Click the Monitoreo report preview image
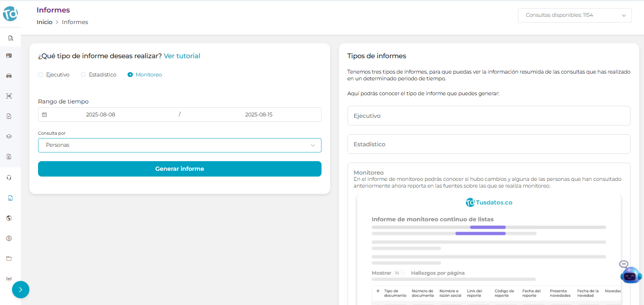644x305 pixels. (x=489, y=249)
